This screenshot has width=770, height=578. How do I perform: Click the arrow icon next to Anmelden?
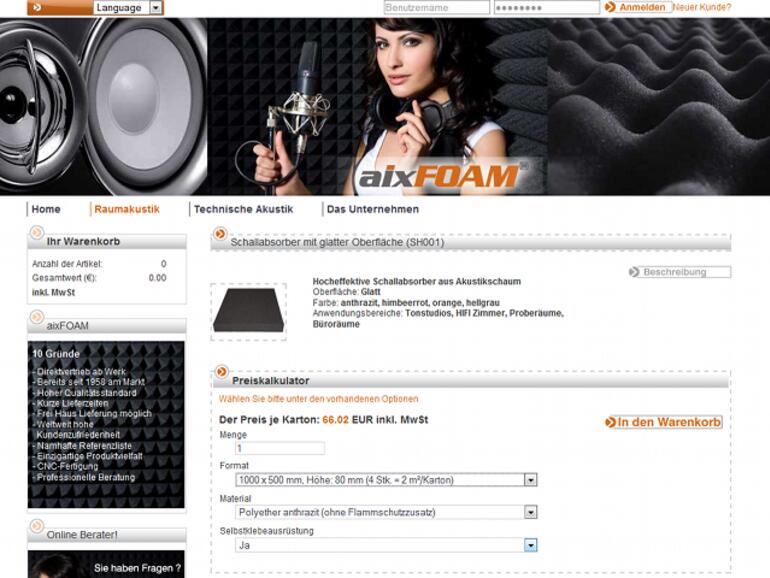coord(610,7)
